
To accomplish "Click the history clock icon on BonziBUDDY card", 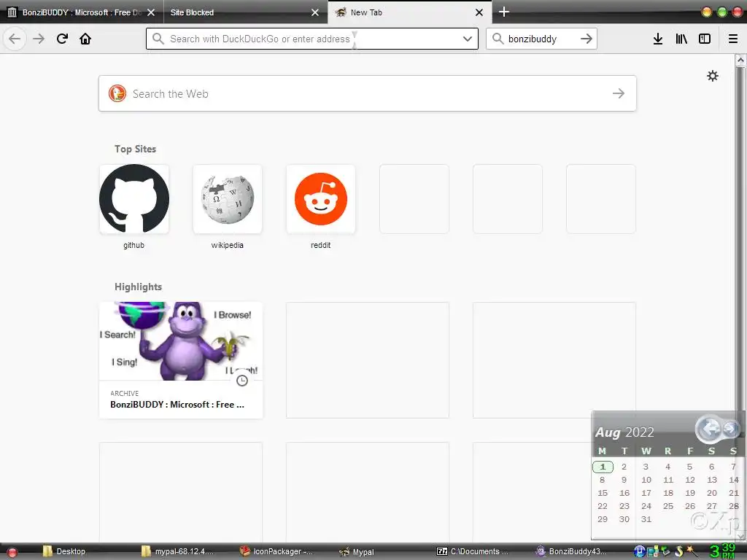I will pyautogui.click(x=242, y=381).
